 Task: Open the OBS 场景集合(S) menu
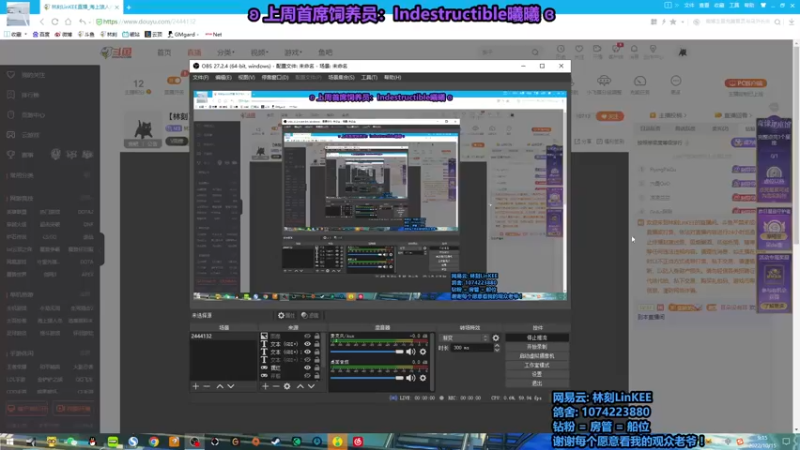tap(341, 78)
